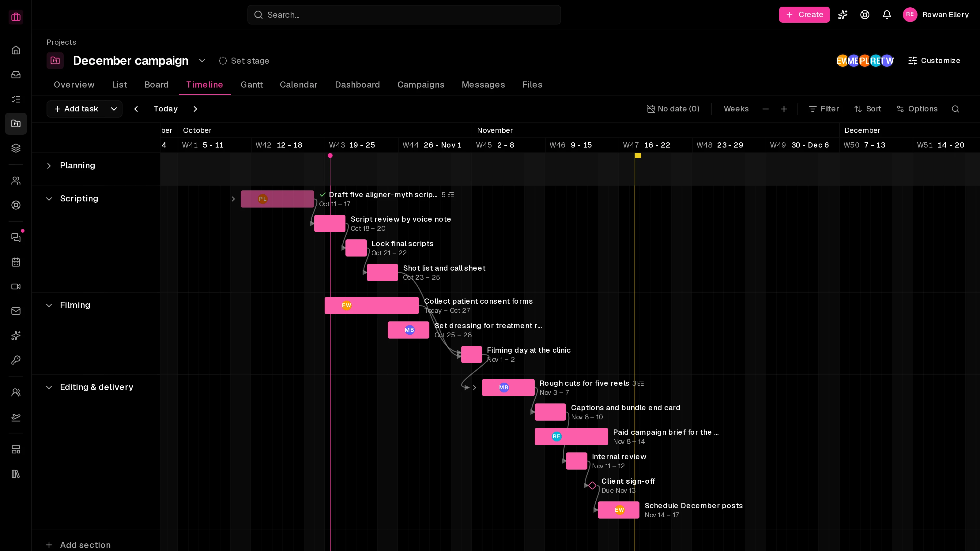The width and height of the screenshot is (980, 551).
Task: Click the Create button
Action: pyautogui.click(x=804, y=14)
